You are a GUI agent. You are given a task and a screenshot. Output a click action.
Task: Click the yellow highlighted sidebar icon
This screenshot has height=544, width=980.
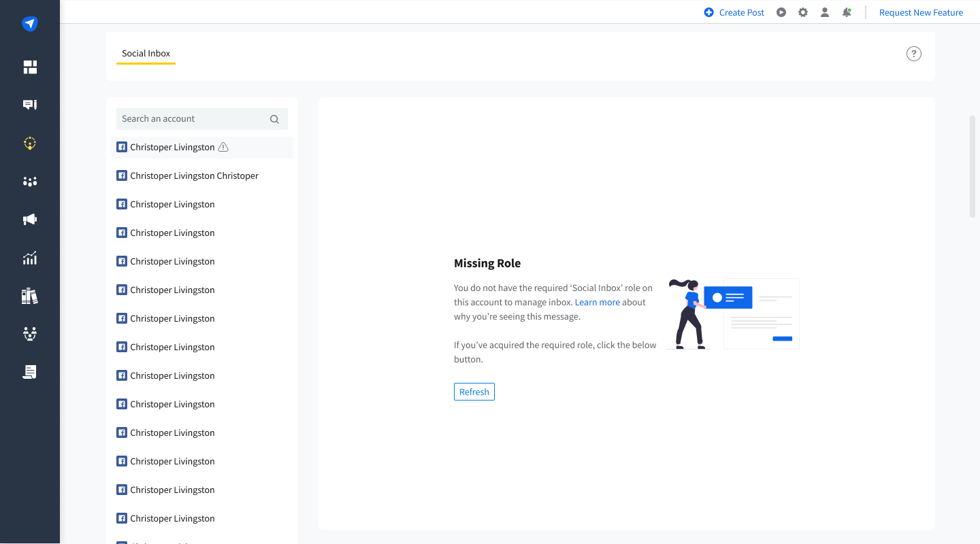(x=30, y=143)
